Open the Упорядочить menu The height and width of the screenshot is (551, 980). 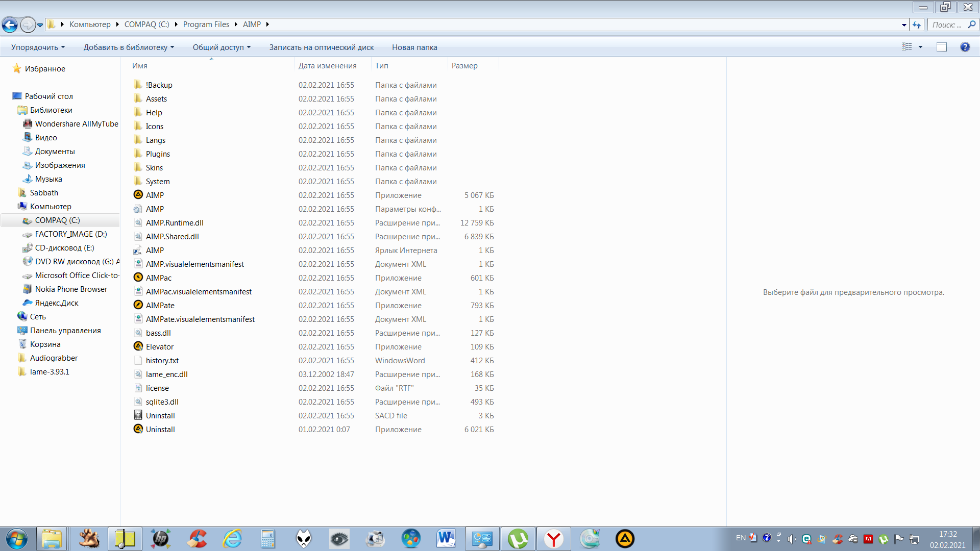click(38, 47)
